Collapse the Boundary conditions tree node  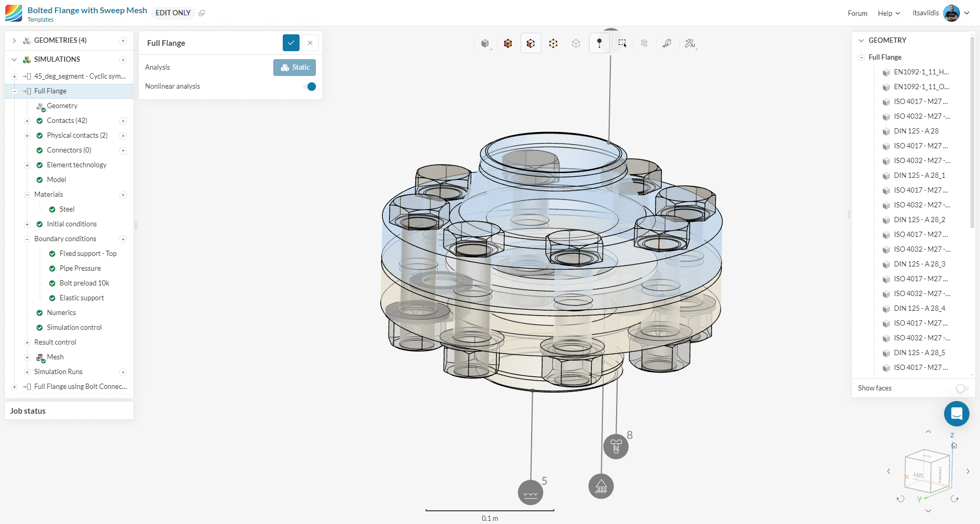click(x=27, y=239)
